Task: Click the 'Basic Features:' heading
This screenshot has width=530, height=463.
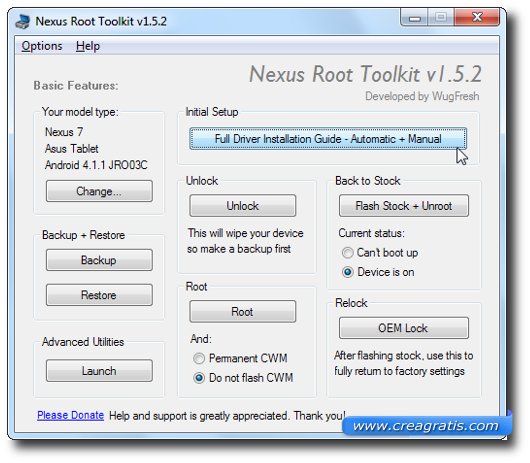Action: click(x=76, y=86)
